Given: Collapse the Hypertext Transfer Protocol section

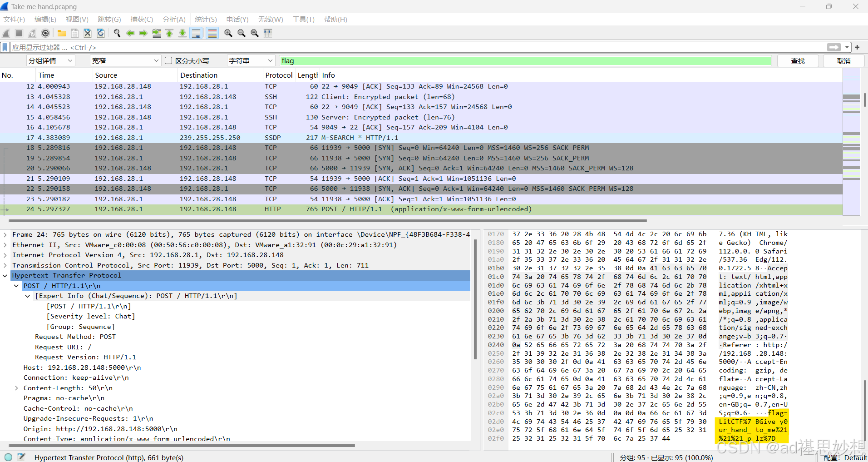Looking at the screenshot, I should (x=5, y=275).
